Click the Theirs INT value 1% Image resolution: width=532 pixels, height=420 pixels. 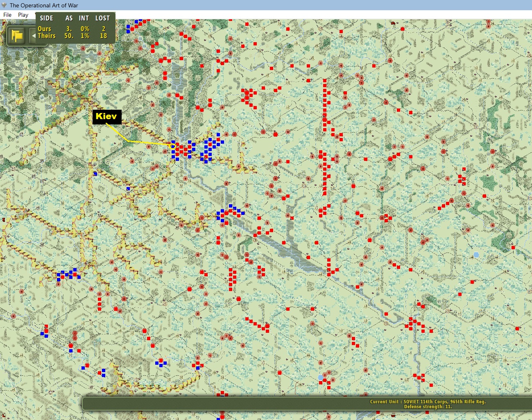point(85,36)
